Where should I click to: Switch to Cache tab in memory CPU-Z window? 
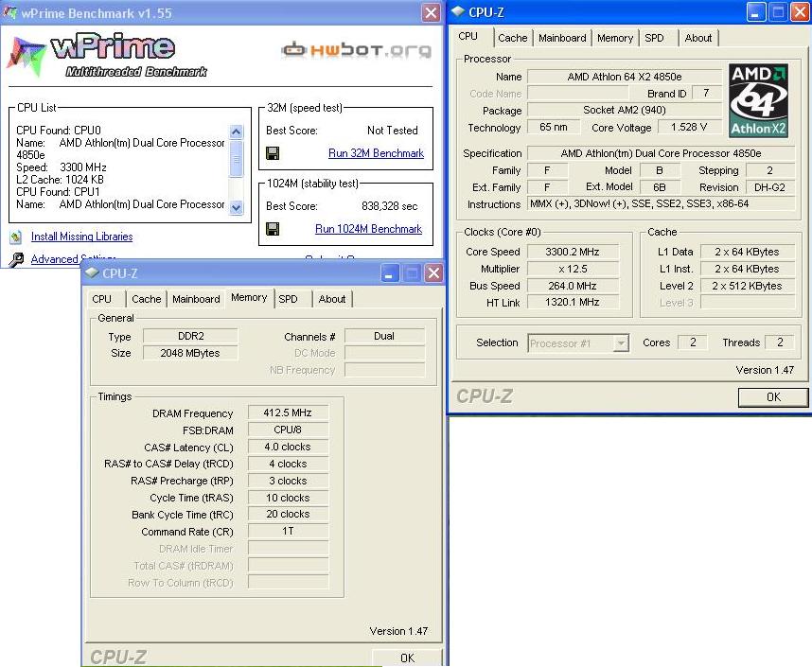[x=146, y=299]
